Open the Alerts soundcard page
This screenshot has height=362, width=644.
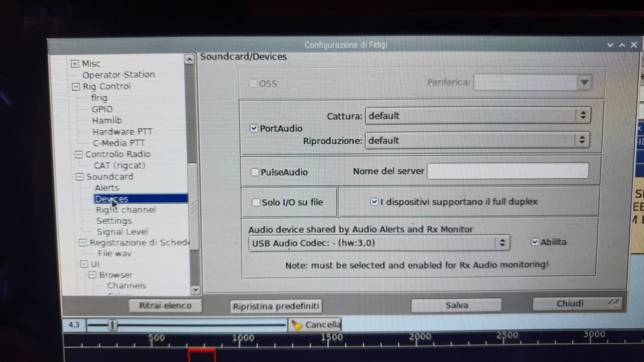pos(107,188)
